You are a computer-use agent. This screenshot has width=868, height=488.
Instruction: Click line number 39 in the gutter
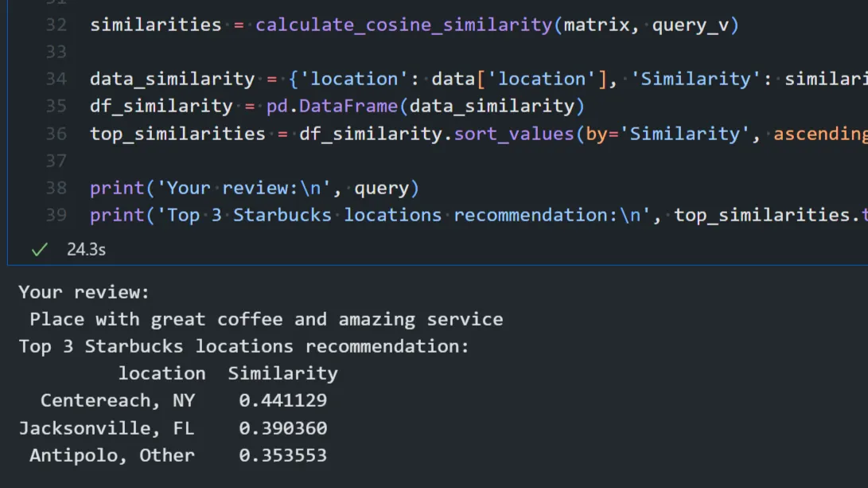click(56, 215)
